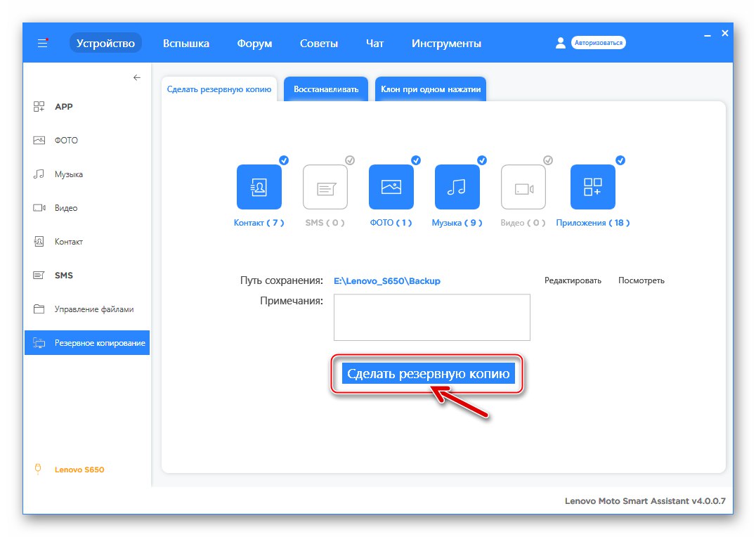The height and width of the screenshot is (537, 756).
Task: Collapse sidebar with the back arrow
Action: (x=137, y=77)
